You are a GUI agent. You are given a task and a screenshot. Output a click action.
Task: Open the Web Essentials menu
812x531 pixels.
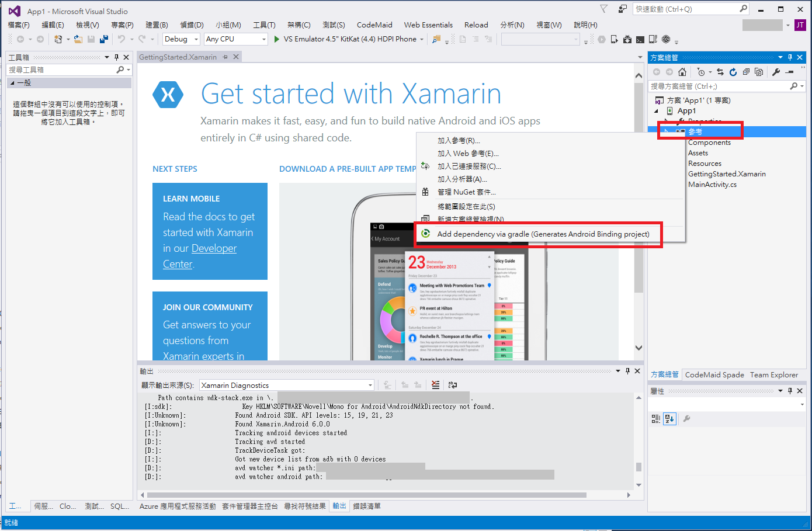pyautogui.click(x=428, y=25)
